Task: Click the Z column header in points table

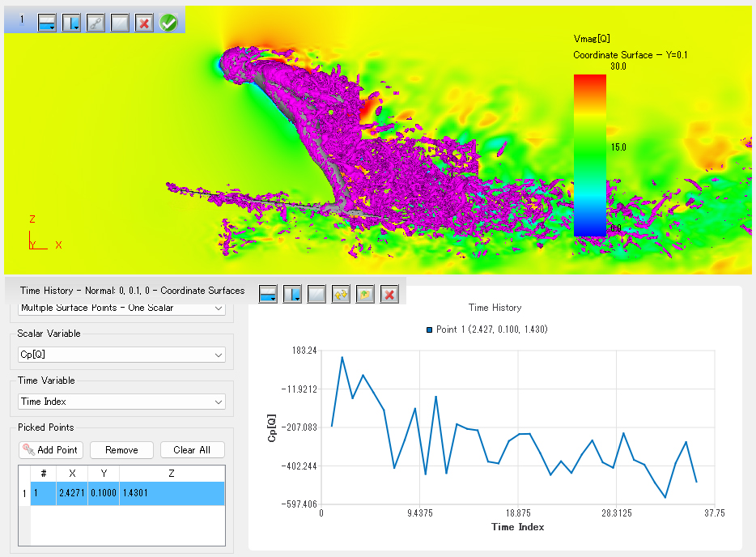Action: click(x=172, y=474)
